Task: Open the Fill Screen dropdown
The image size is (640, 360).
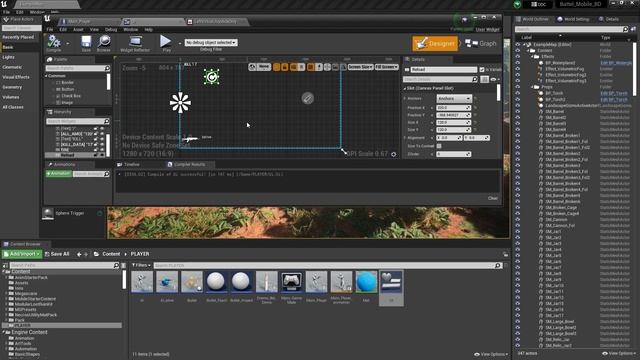Action: coord(387,67)
